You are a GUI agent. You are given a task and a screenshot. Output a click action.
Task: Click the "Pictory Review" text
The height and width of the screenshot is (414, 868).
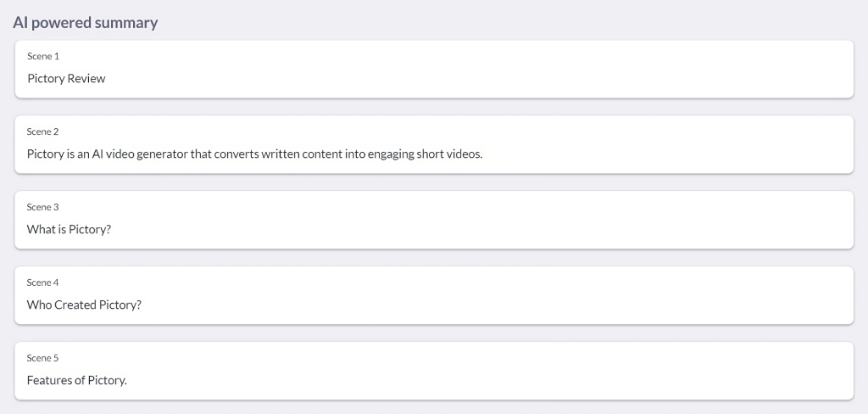pyautogui.click(x=66, y=79)
